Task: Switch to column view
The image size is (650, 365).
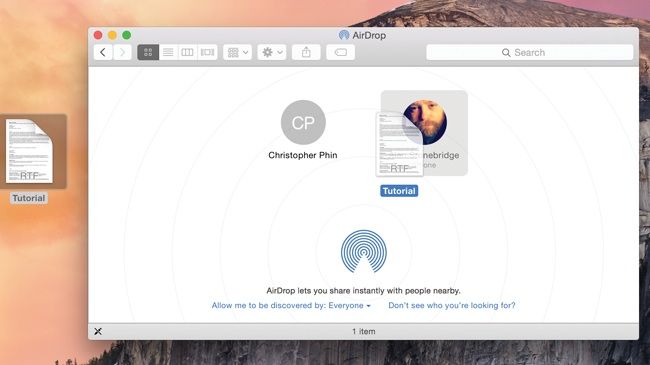Action: 187,52
